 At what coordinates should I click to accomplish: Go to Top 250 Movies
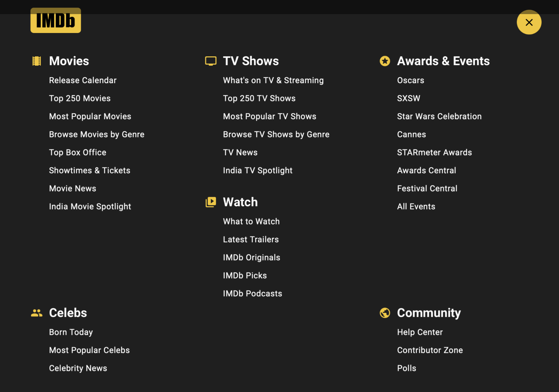tap(80, 99)
